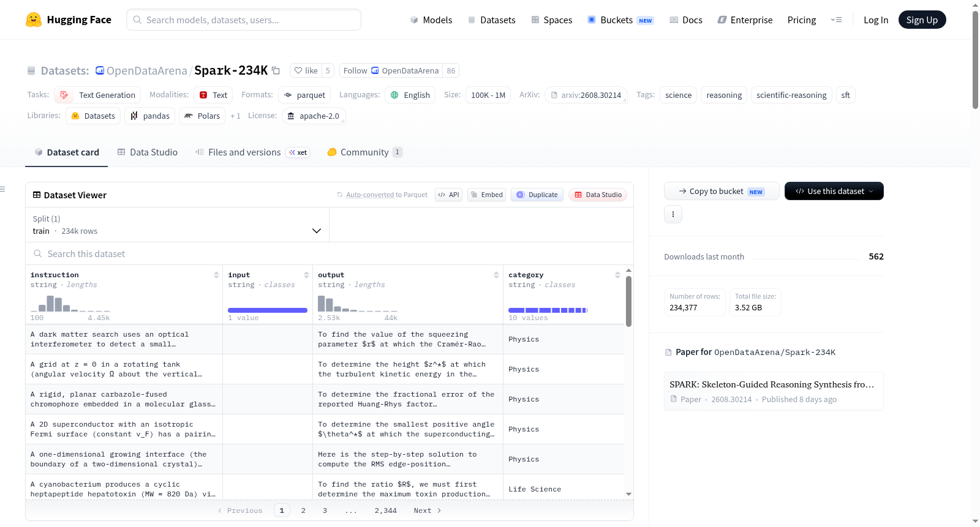This screenshot has height=527, width=980.
Task: Click the instruction length histogram
Action: [x=70, y=304]
